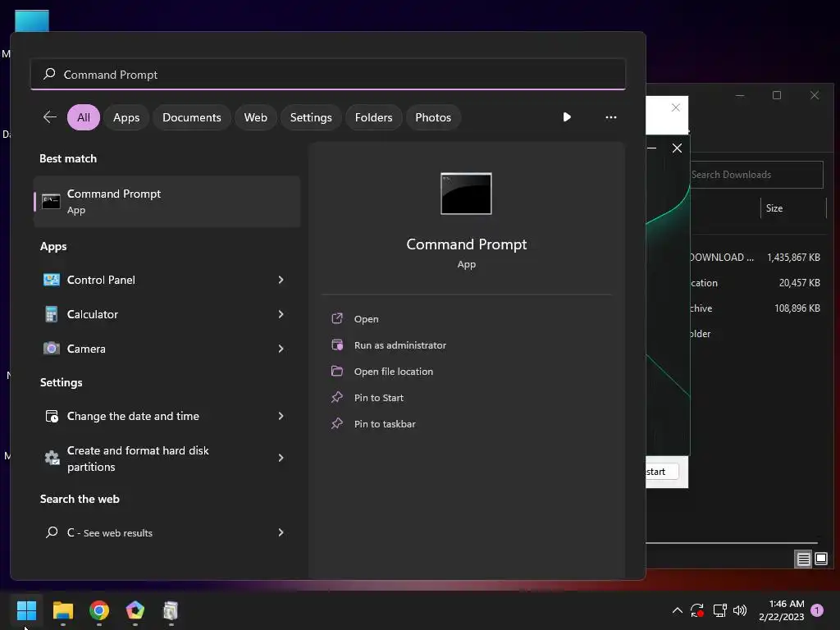Viewport: 840px width, 630px height.
Task: Switch Explorer to details view icon
Action: click(804, 559)
